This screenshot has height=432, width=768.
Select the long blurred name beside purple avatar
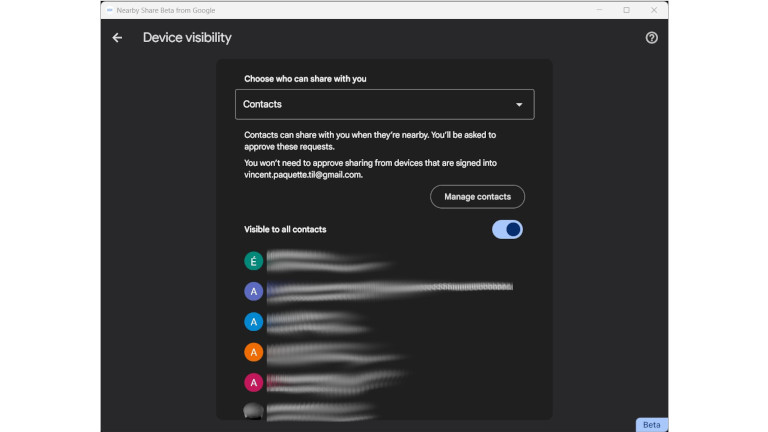point(390,290)
